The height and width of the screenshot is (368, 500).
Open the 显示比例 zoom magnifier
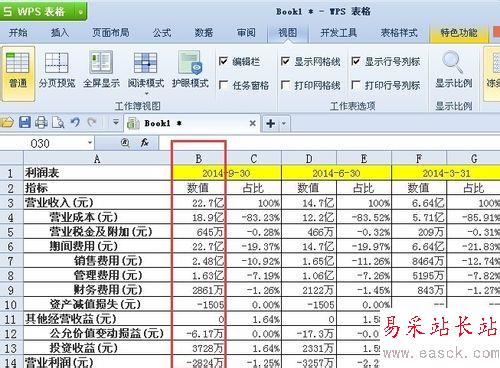(x=453, y=70)
